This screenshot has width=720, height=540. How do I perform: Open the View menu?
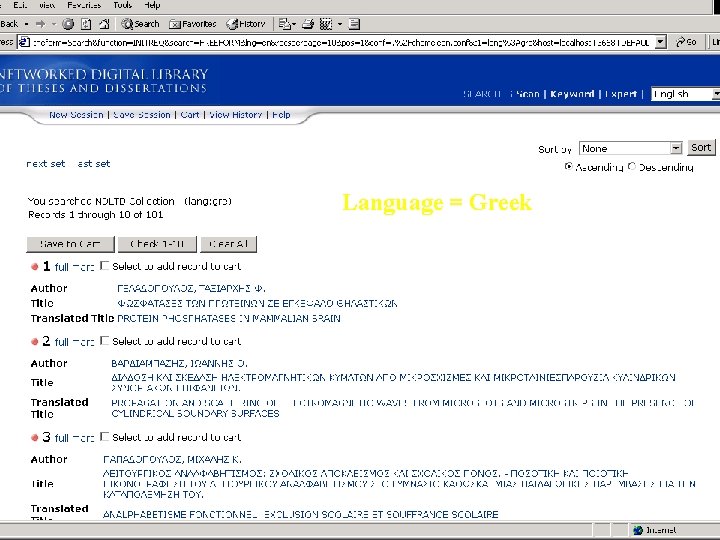[x=47, y=6]
